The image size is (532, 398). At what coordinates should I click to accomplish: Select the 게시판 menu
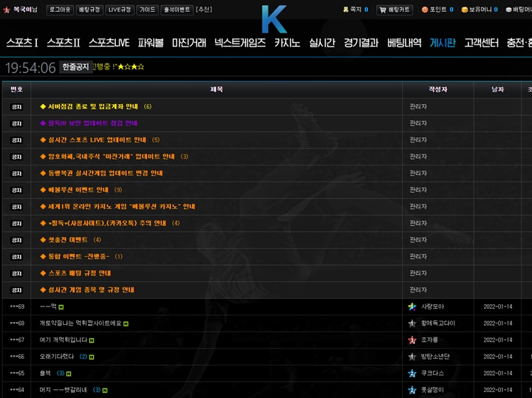[443, 43]
